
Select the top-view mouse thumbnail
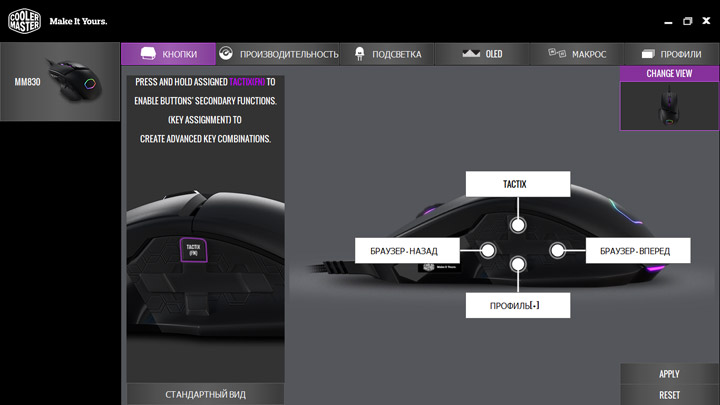669,106
